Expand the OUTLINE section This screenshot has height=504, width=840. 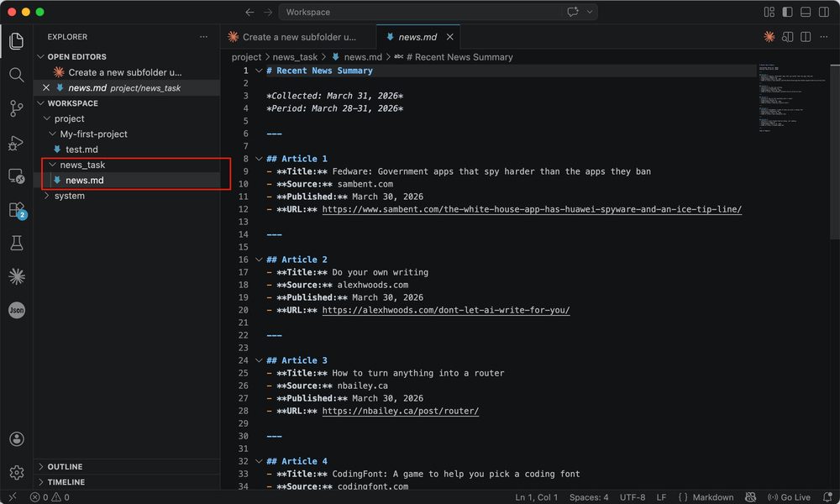65,467
